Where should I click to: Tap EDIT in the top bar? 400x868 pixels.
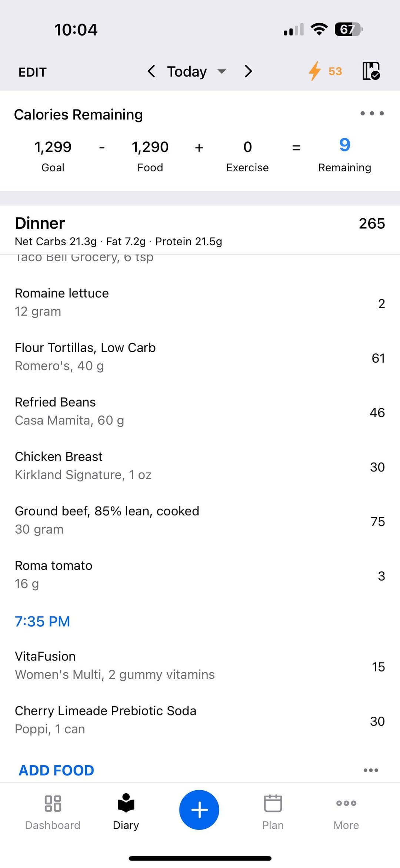(x=33, y=72)
